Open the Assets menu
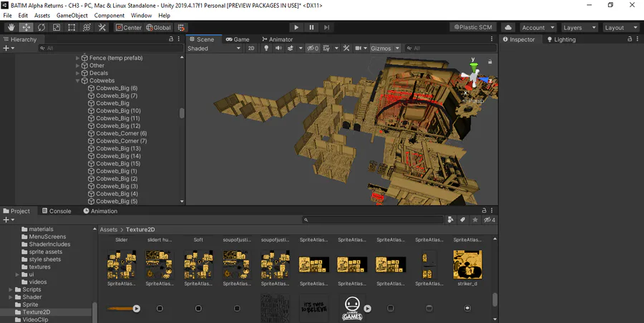 (42, 16)
